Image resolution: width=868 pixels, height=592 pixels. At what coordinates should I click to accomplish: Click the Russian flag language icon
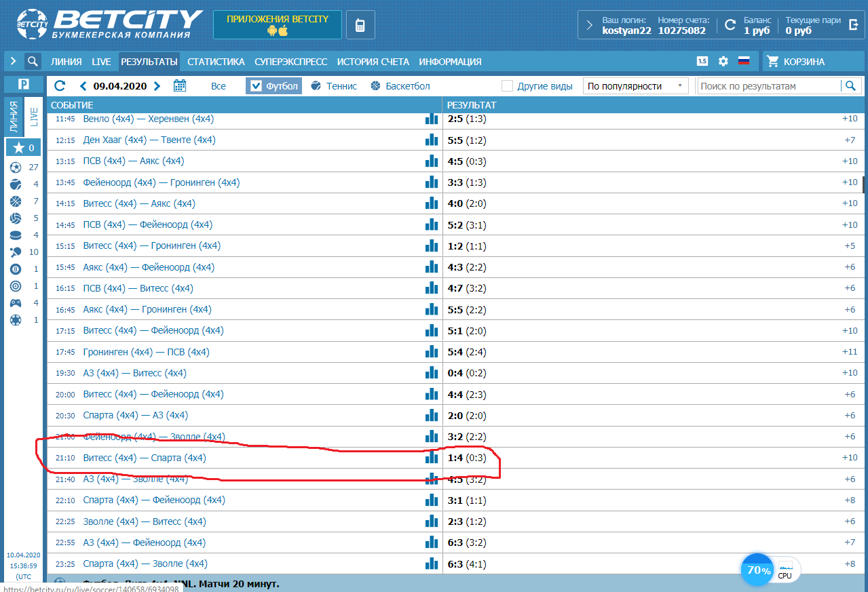click(743, 62)
